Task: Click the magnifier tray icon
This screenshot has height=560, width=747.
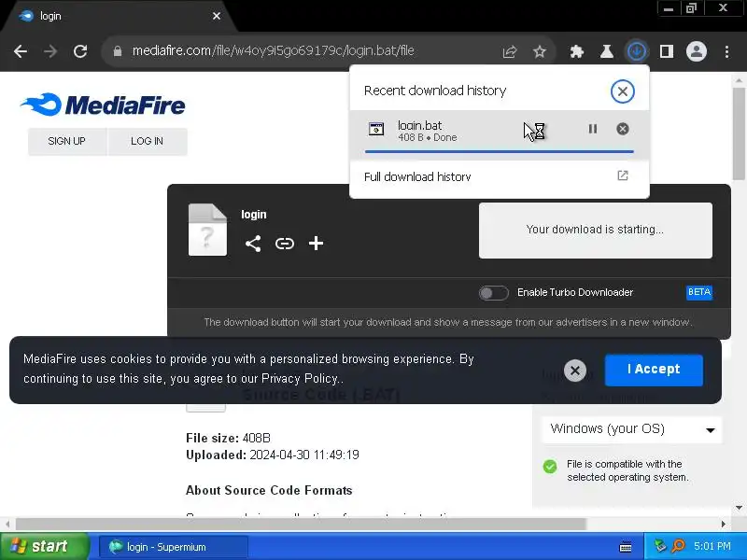Action: click(678, 546)
